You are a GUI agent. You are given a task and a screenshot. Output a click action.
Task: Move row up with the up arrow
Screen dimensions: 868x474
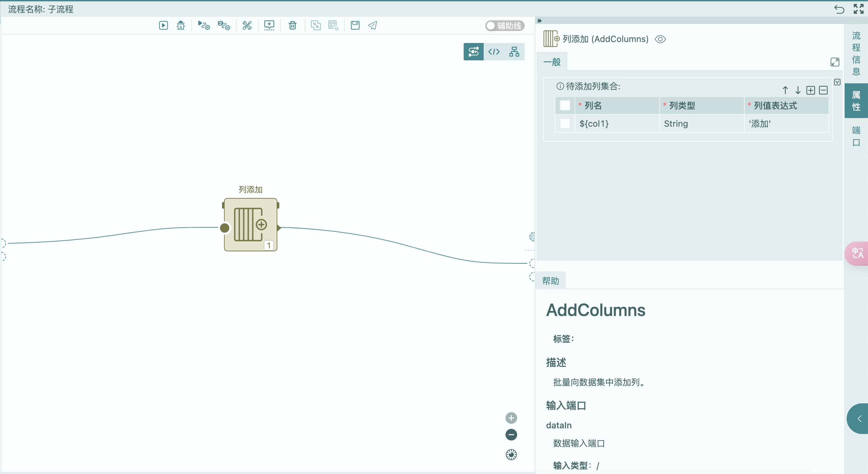(785, 90)
